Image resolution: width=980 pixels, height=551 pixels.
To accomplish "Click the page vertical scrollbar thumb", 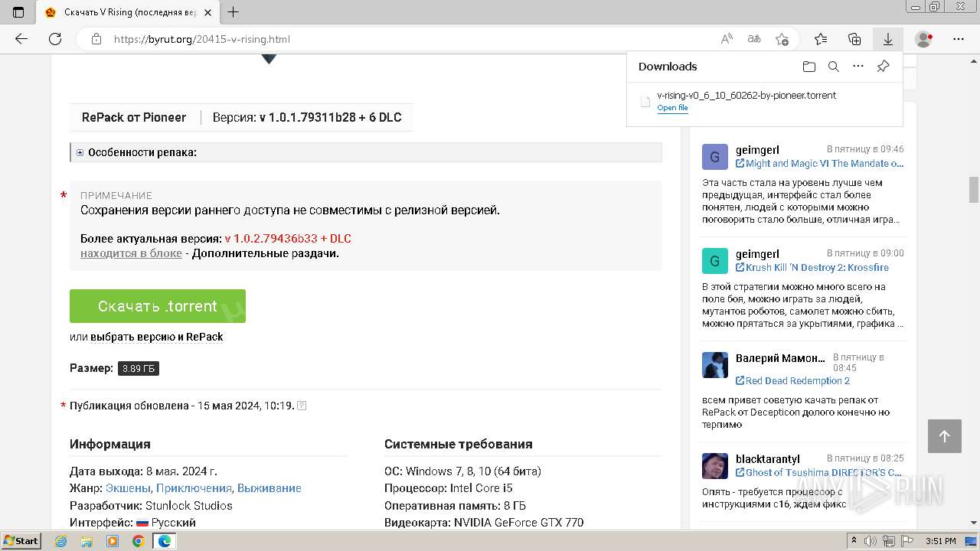I will tap(974, 189).
